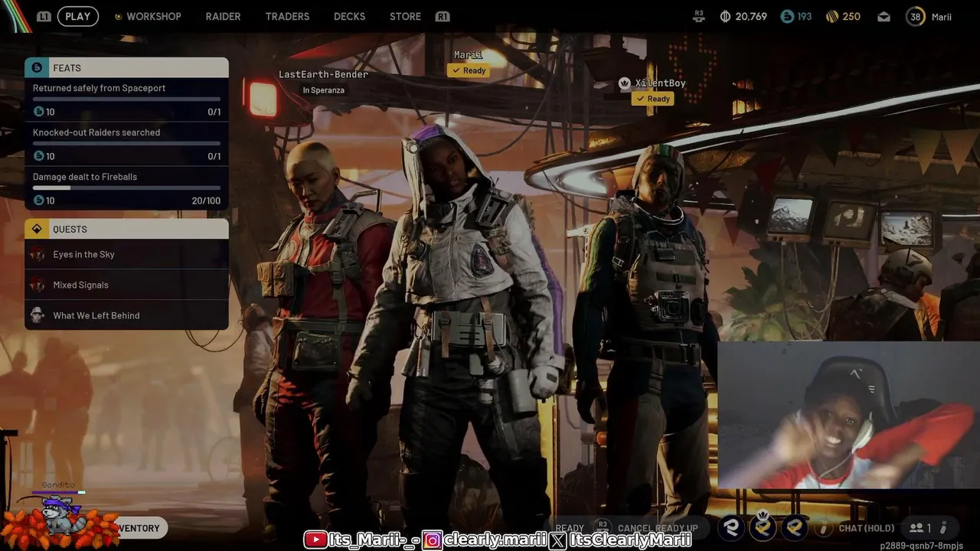Open the Mixed Signals quest
This screenshot has width=980, height=551.
[126, 285]
